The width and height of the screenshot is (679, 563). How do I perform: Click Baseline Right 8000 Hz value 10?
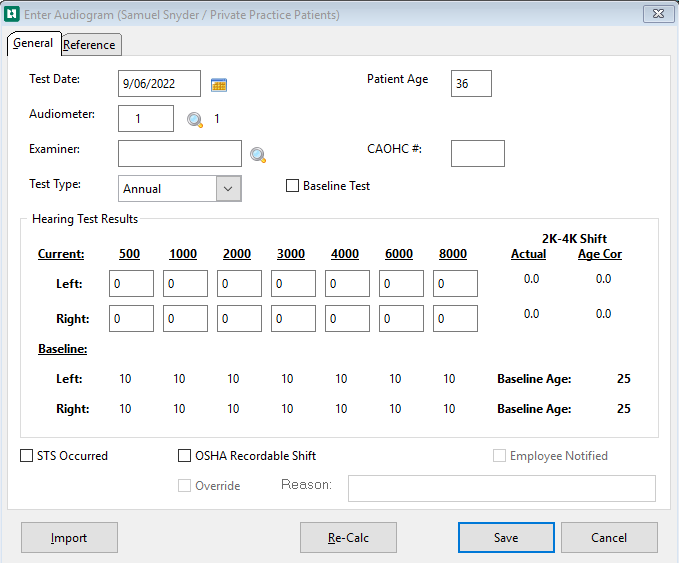click(x=449, y=409)
